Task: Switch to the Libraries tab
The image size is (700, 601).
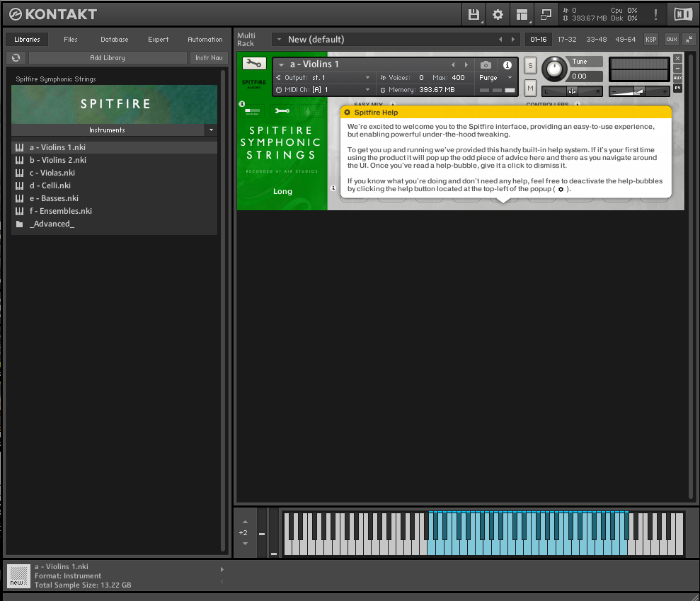Action: tap(27, 40)
